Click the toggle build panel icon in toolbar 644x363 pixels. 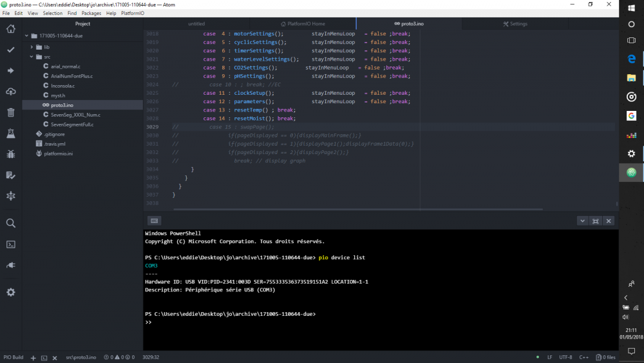click(x=11, y=196)
